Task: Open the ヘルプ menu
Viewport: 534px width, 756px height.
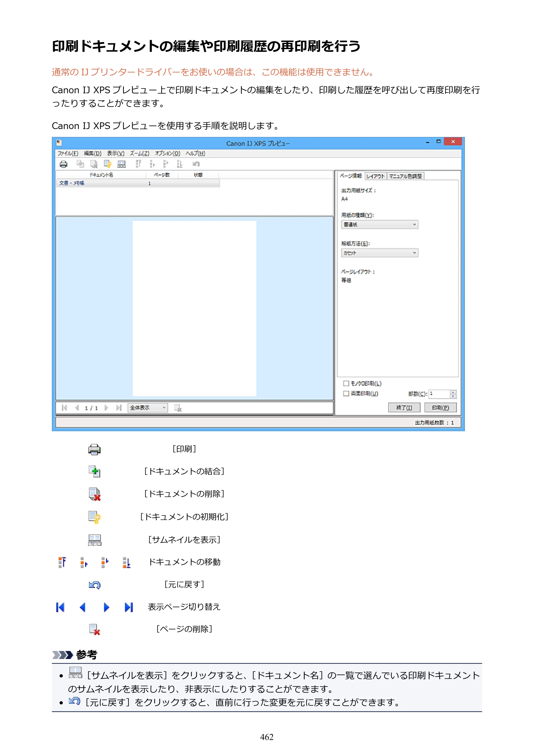Action: 195,153
